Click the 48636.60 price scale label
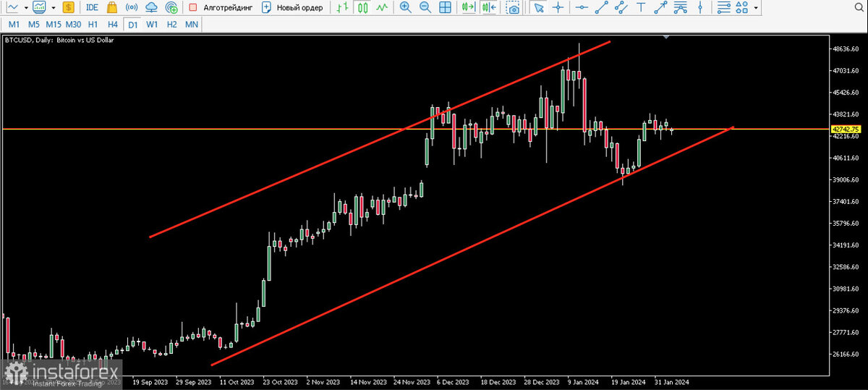The width and height of the screenshot is (868, 390). point(846,49)
